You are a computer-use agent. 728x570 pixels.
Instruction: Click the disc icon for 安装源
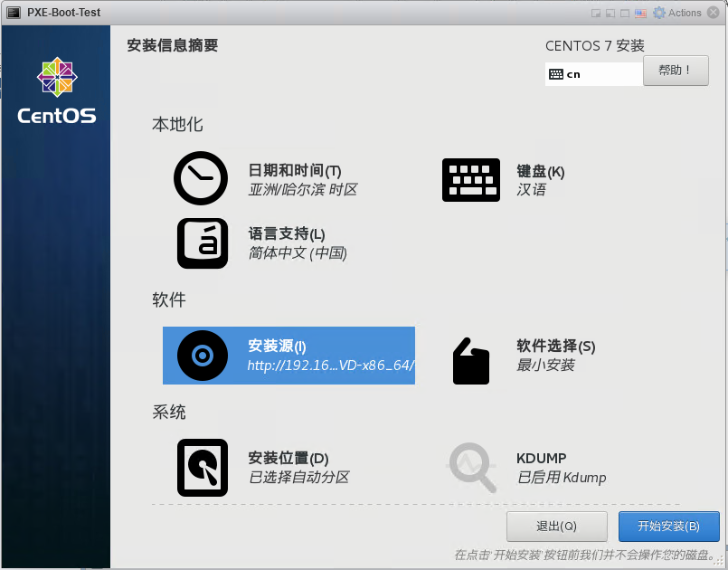(x=203, y=356)
